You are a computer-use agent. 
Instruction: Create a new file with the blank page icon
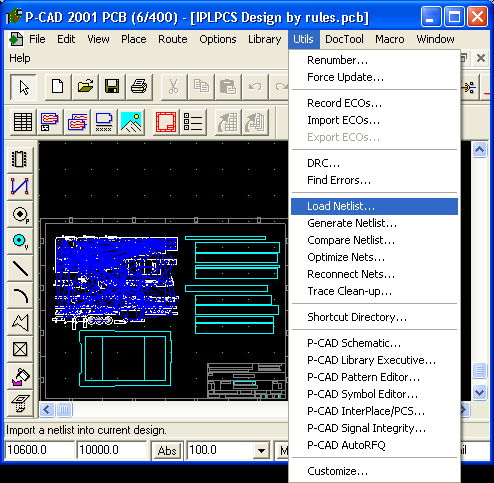point(58,87)
